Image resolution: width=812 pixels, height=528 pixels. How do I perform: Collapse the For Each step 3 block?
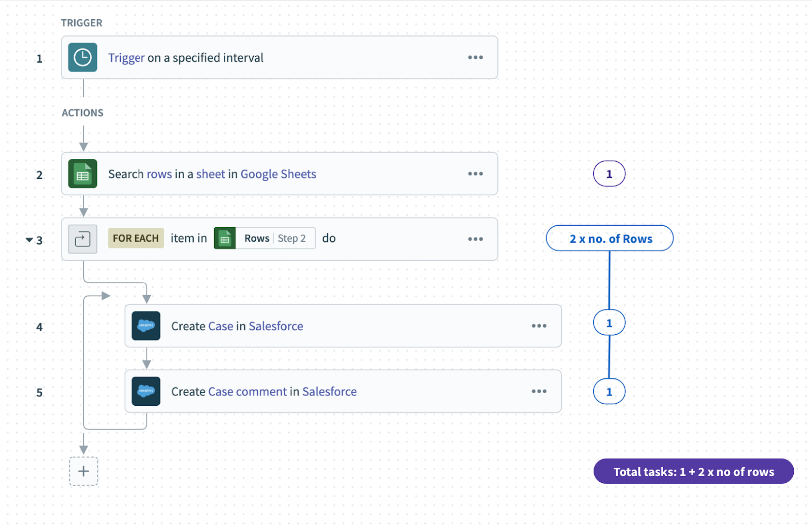pos(29,240)
